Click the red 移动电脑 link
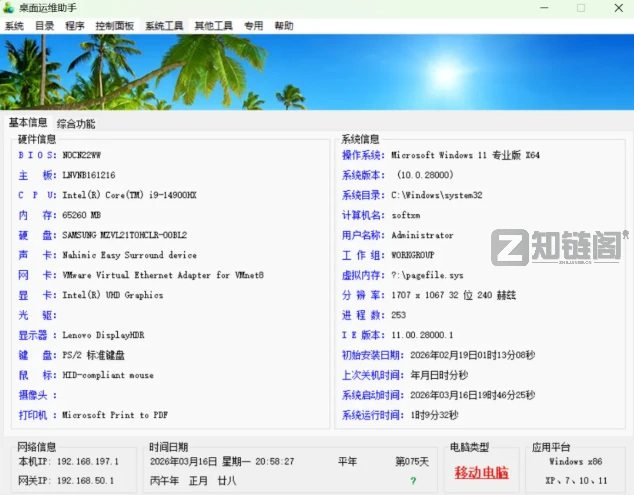The height and width of the screenshot is (495, 634). [x=481, y=472]
